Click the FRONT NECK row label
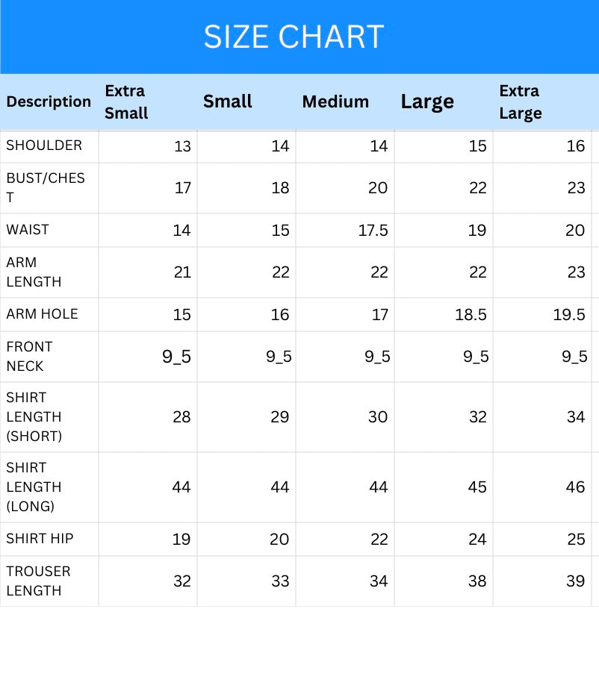The height and width of the screenshot is (700, 599). click(29, 357)
